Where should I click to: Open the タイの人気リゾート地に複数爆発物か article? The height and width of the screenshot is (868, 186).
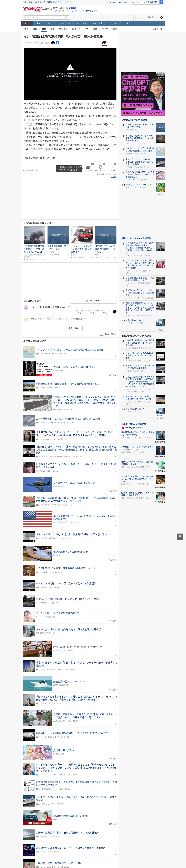[x=69, y=629]
